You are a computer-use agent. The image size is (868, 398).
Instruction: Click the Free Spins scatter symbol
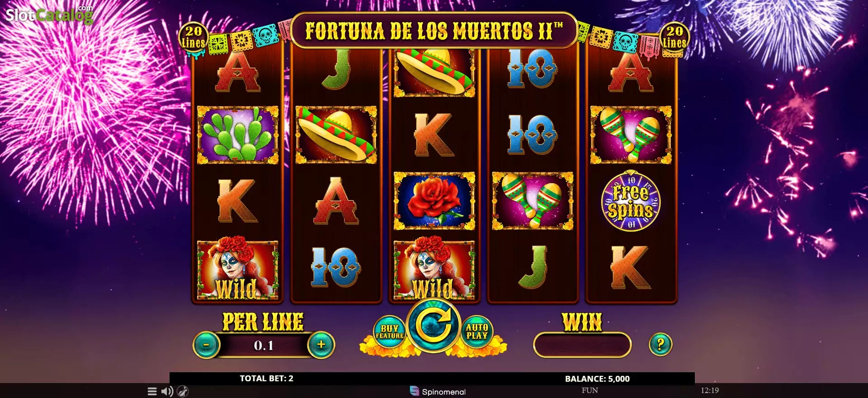pos(631,201)
